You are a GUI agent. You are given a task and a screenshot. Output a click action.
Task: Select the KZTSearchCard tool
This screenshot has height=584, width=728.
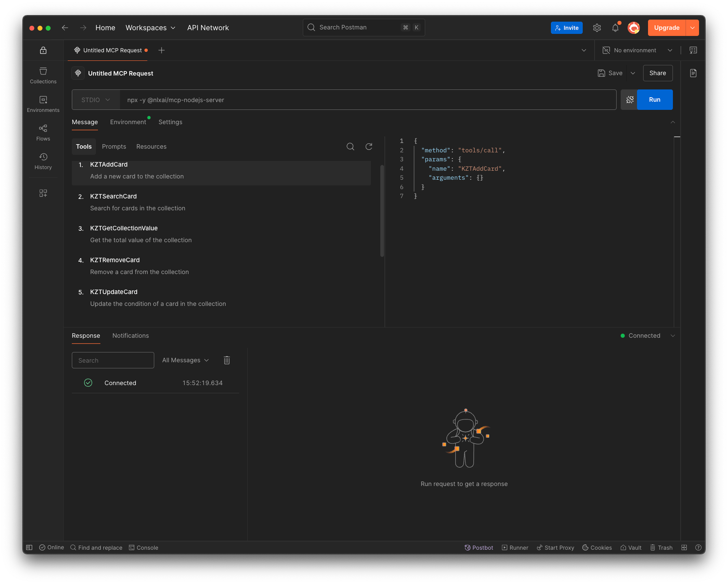(x=221, y=202)
